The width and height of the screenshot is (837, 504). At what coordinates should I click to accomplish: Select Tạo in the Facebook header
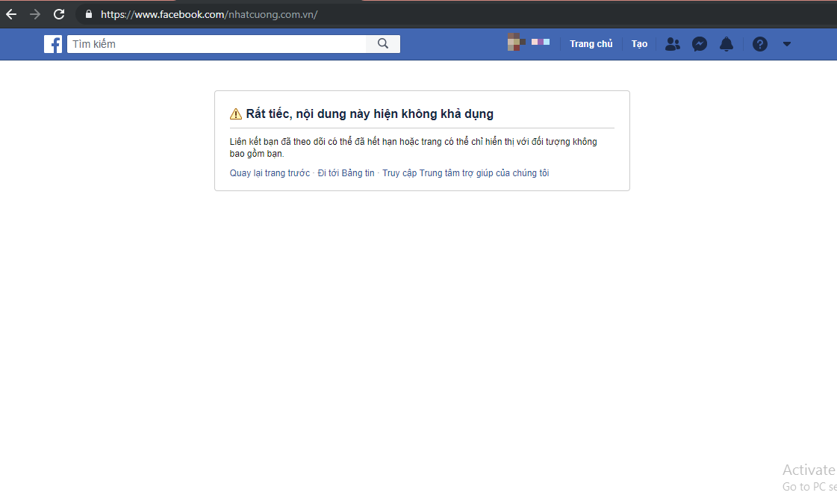[639, 44]
